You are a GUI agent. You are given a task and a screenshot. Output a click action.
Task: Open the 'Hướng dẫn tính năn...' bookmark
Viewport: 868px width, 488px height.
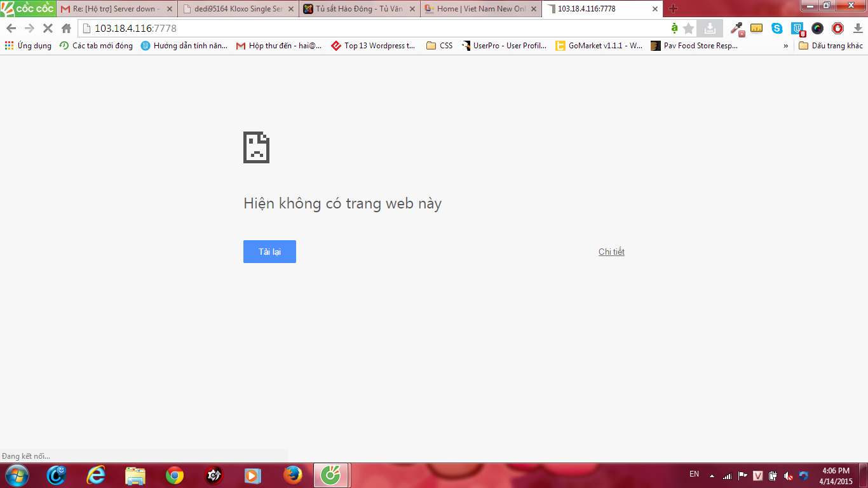pyautogui.click(x=184, y=46)
